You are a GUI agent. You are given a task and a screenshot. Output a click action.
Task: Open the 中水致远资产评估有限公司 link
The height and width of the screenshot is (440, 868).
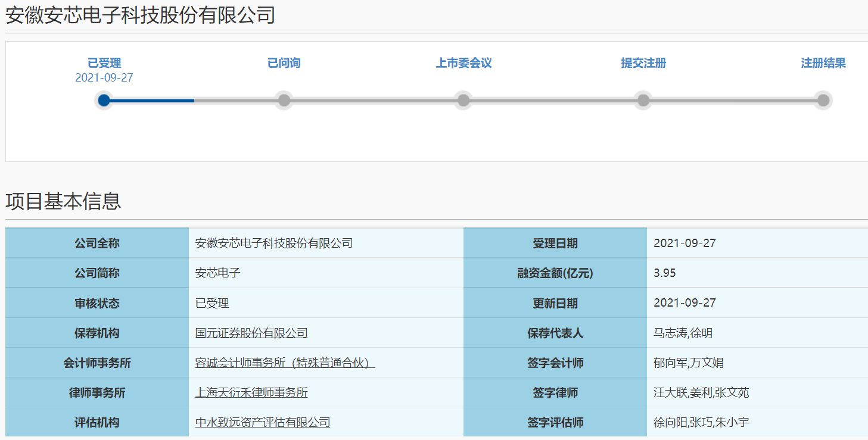click(263, 422)
